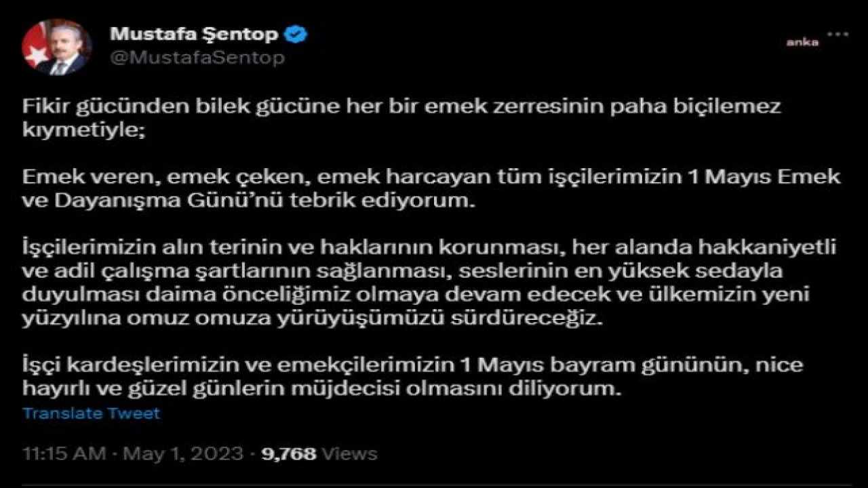The image size is (868, 488).
Task: Click the anka watermark logo
Action: click(x=802, y=43)
